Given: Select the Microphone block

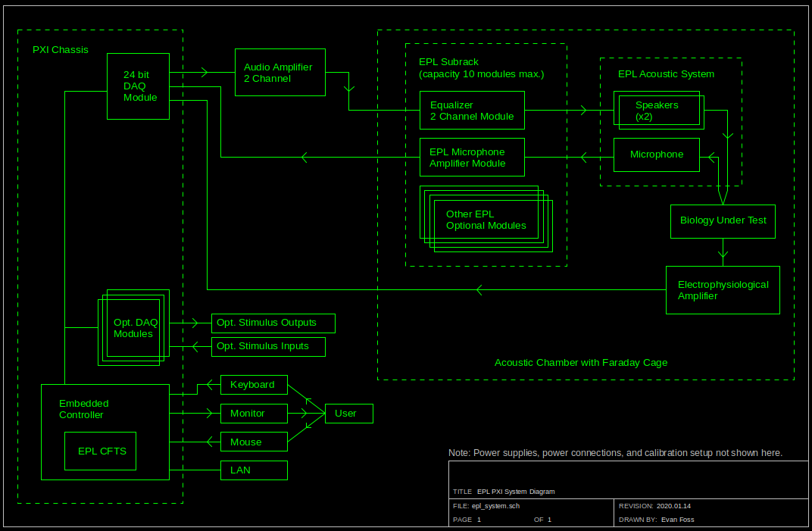Looking at the screenshot, I should (656, 155).
